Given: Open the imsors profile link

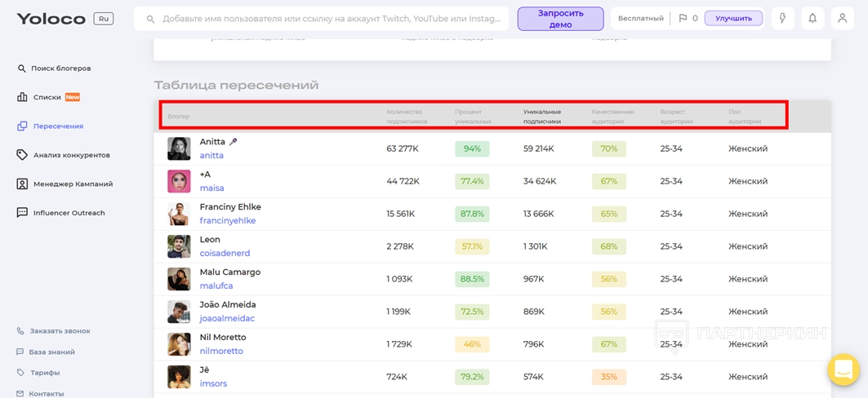Looking at the screenshot, I should coord(214,384).
